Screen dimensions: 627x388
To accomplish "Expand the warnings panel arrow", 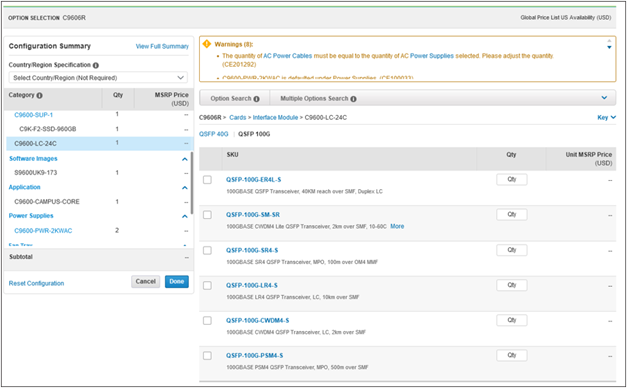I will [609, 47].
